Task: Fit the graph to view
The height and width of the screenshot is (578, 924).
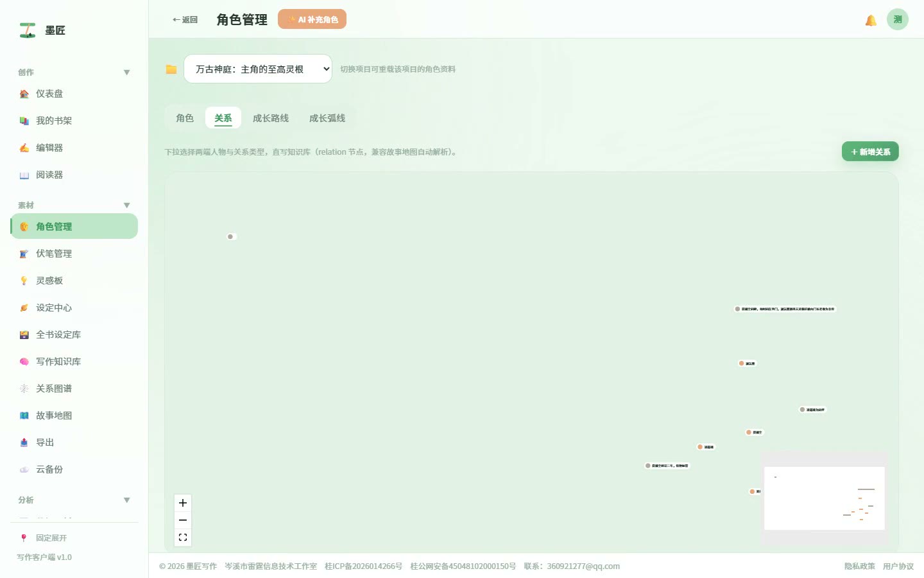Action: 183,538
